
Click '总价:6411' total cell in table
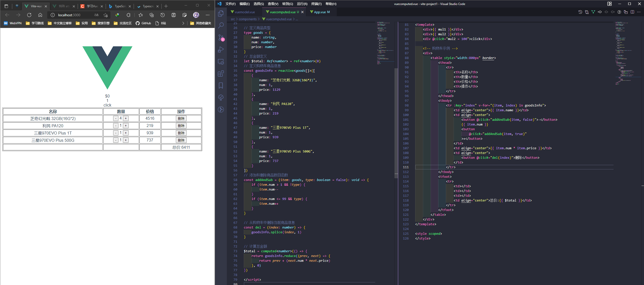coord(181,147)
